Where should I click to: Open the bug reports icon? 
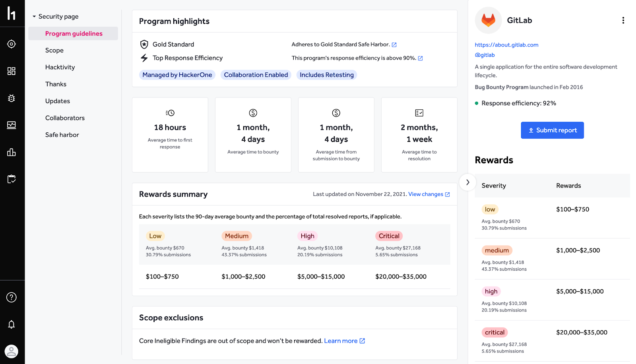pyautogui.click(x=12, y=98)
